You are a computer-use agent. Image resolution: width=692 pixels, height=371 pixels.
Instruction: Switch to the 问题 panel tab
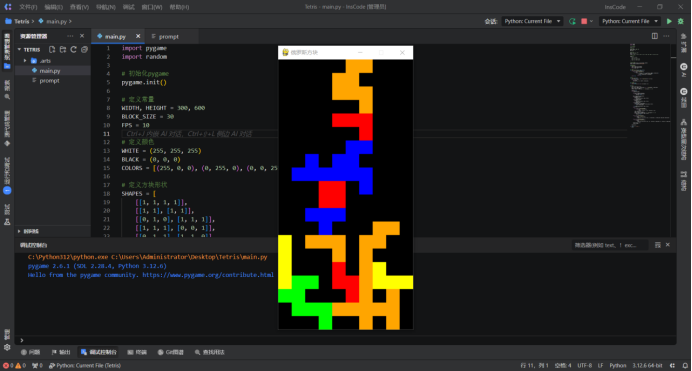[30, 352]
